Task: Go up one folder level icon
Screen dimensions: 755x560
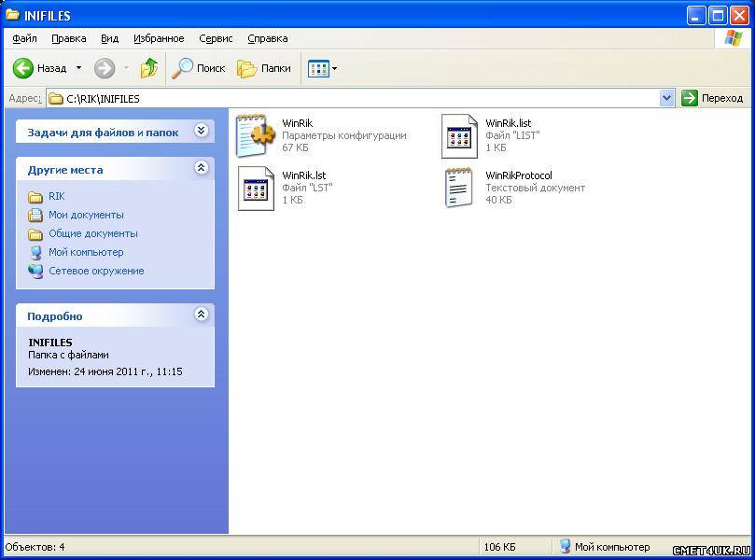Action: pyautogui.click(x=149, y=68)
